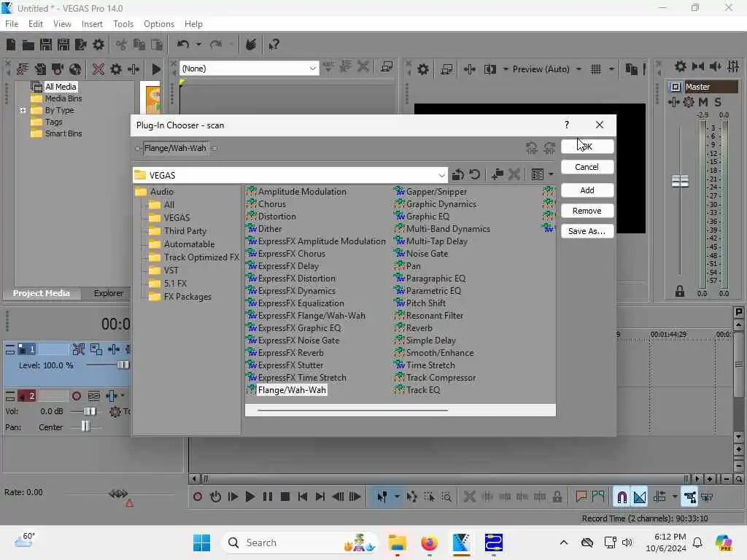Select the Track Compressor plug-in
Viewport: 747px width, 560px height.
point(441,378)
